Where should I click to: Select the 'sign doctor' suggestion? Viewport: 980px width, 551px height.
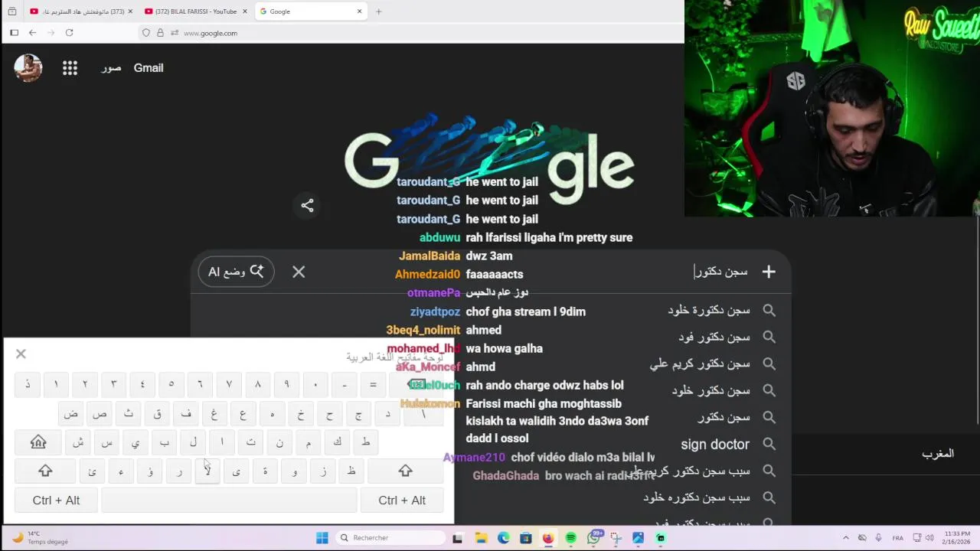[x=714, y=444]
